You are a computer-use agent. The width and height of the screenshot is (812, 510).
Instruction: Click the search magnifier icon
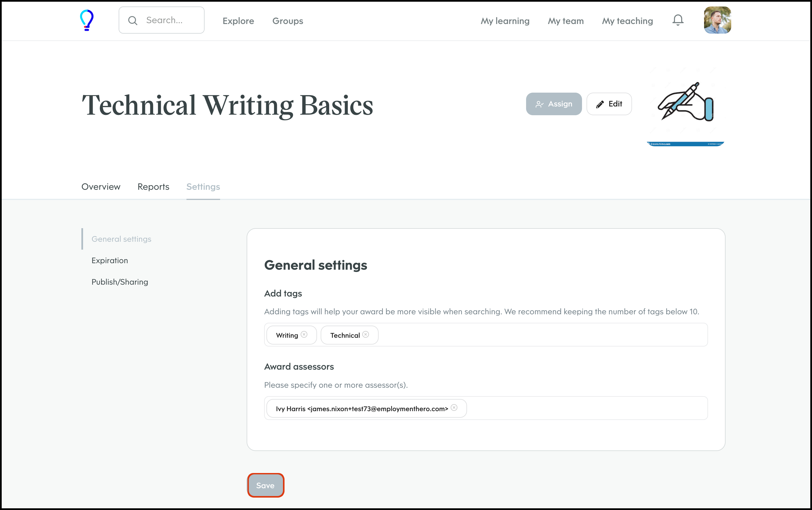[x=133, y=21]
